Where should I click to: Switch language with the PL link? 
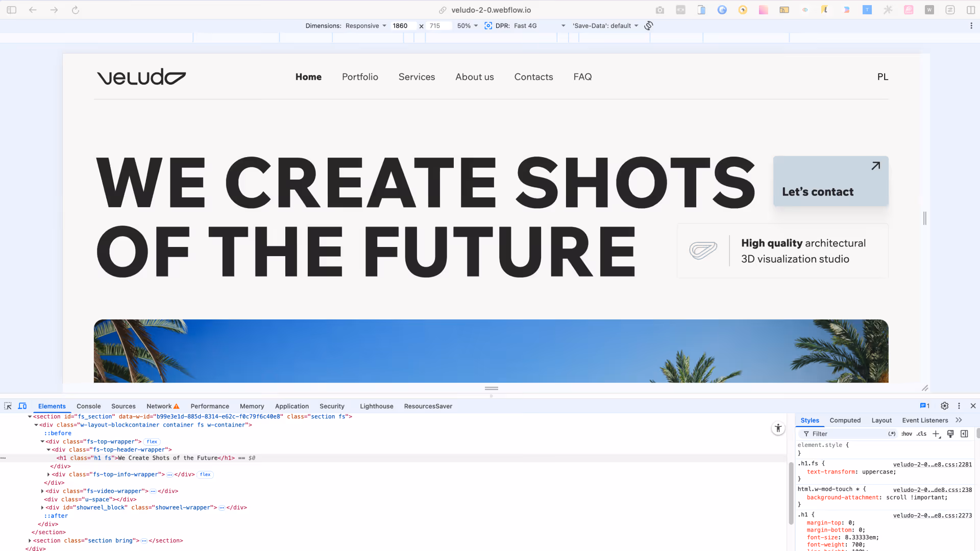click(x=883, y=77)
